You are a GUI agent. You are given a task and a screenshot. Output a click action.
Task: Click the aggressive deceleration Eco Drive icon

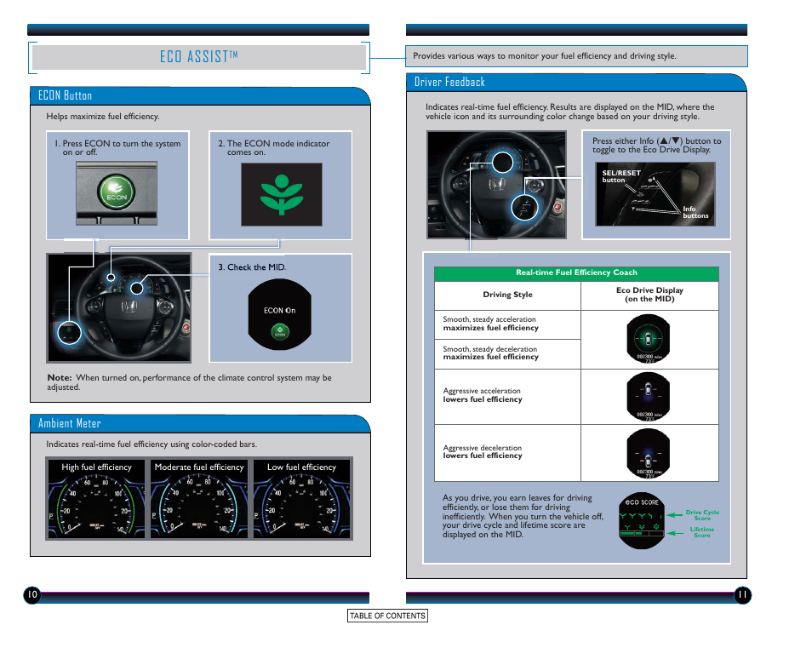648,454
